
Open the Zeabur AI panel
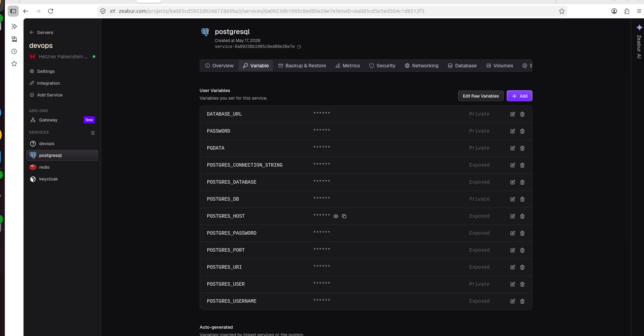pyautogui.click(x=639, y=41)
